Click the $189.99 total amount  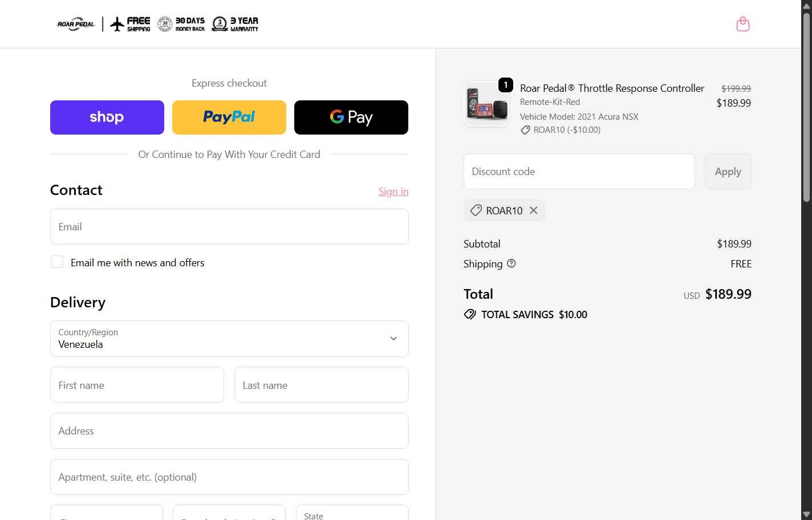click(728, 294)
